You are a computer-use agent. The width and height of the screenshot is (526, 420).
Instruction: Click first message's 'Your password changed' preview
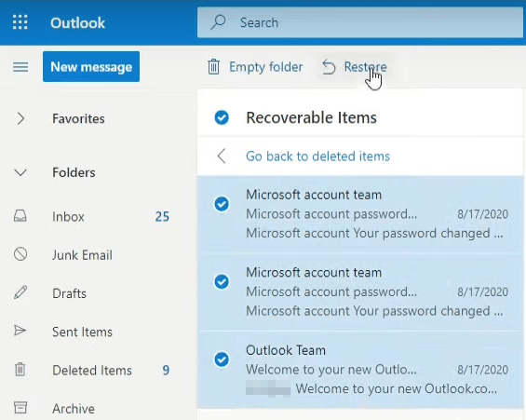click(374, 233)
